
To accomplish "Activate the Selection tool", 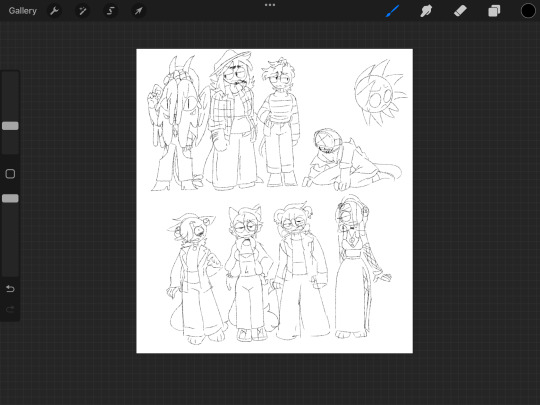I will point(110,11).
